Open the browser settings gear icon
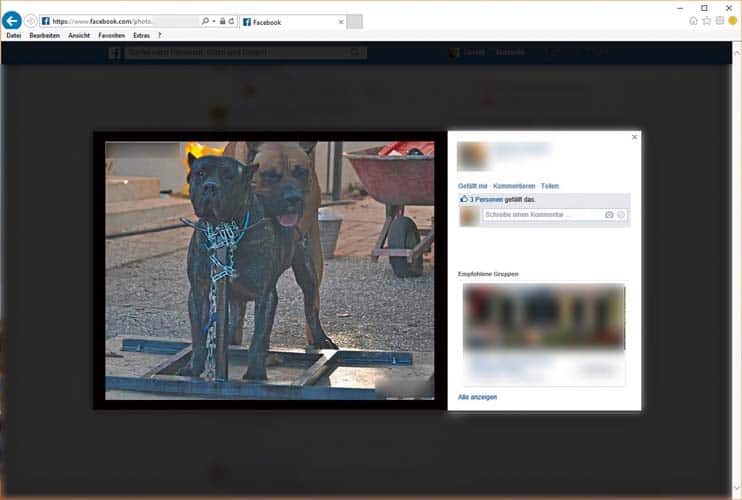742x500 pixels. click(x=720, y=21)
